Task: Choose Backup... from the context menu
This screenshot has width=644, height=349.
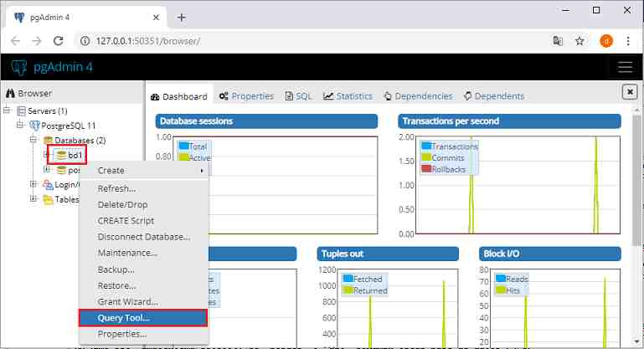Action: click(144, 269)
